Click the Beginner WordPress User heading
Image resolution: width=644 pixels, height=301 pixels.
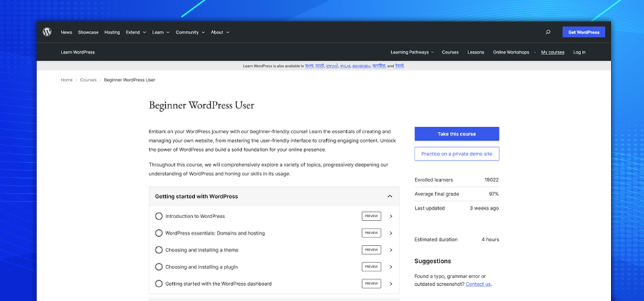pyautogui.click(x=201, y=106)
